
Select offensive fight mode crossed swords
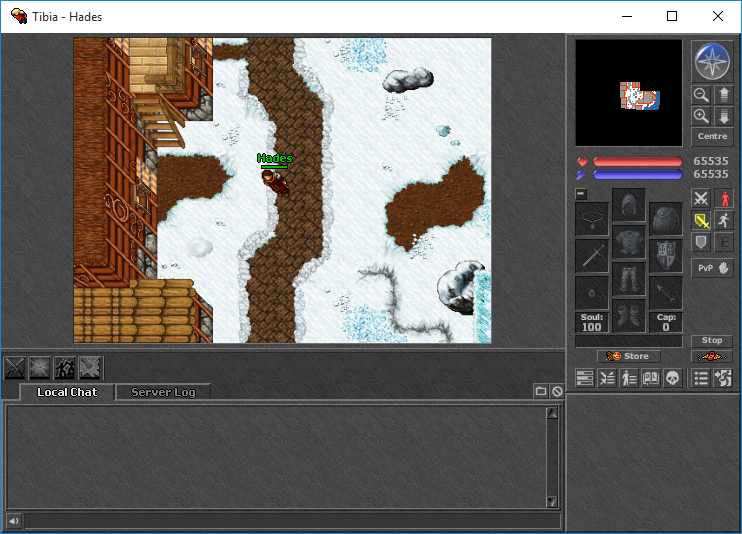tap(701, 198)
